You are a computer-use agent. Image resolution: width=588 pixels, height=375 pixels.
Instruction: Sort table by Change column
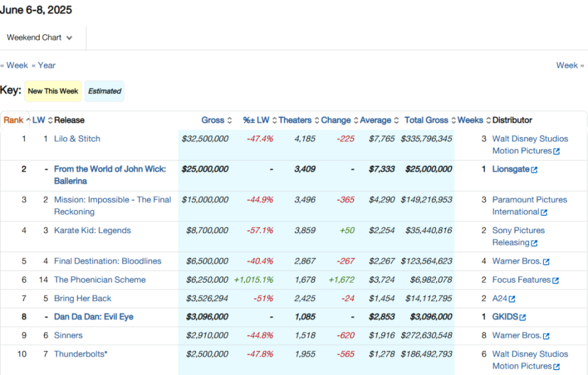pos(339,121)
